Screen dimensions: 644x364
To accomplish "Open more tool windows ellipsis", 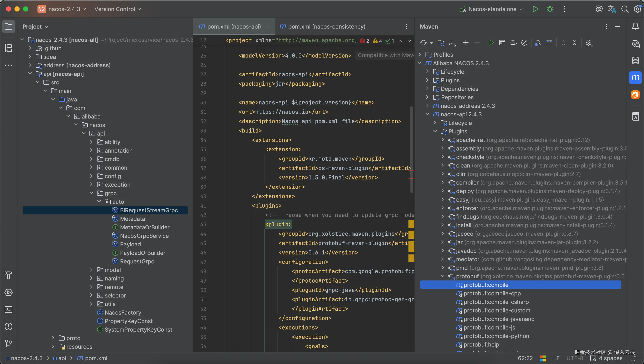I will point(9,65).
